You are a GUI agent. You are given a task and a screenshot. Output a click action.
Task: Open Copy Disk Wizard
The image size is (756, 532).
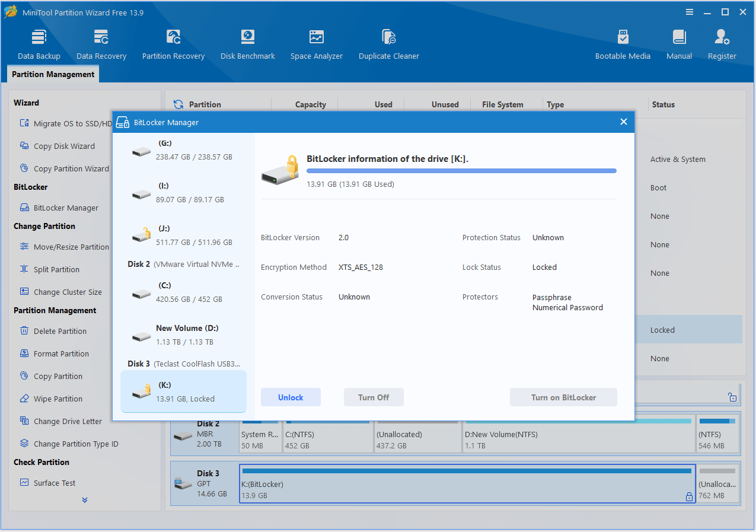pyautogui.click(x=58, y=146)
